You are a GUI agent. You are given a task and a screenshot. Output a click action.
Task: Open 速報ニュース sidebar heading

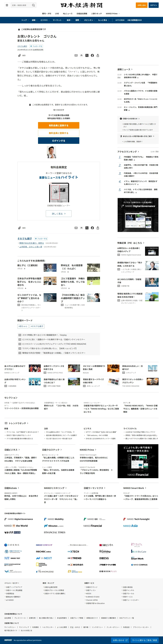pos(125,69)
